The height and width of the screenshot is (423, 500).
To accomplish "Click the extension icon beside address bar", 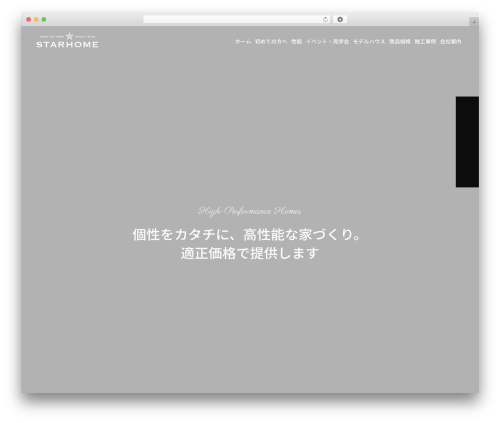I will pos(340,20).
